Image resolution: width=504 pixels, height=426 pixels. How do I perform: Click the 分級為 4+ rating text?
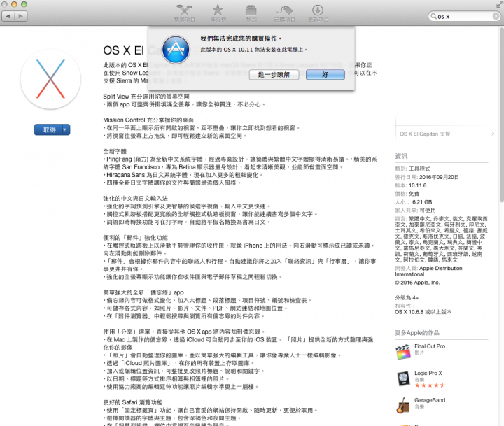tap(407, 297)
